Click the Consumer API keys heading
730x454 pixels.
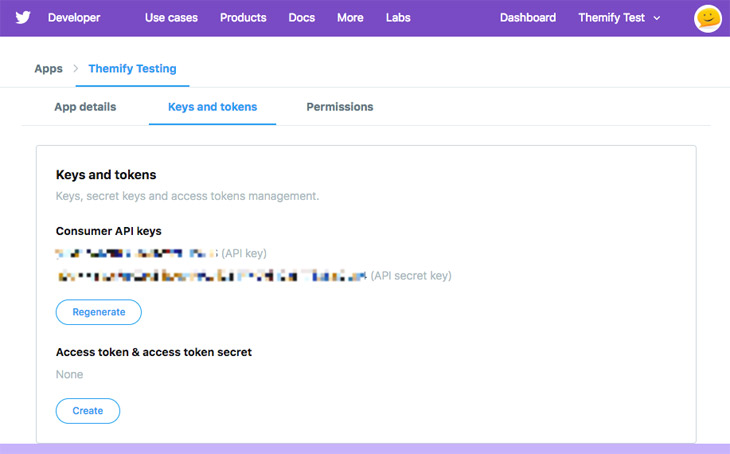108,231
